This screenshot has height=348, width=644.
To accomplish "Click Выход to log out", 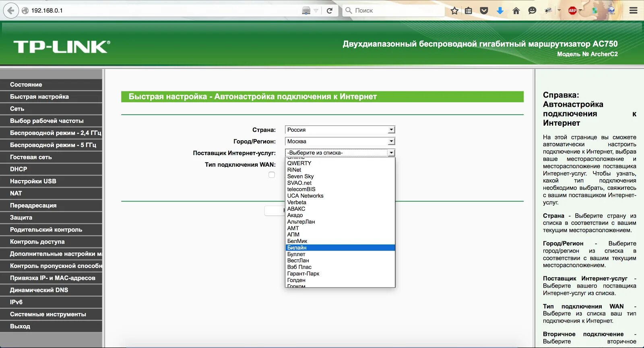I will 51,326.
